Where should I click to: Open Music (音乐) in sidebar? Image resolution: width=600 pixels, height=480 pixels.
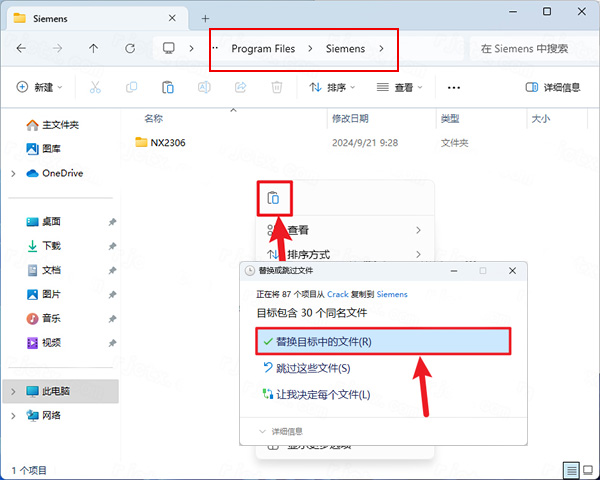(43, 318)
